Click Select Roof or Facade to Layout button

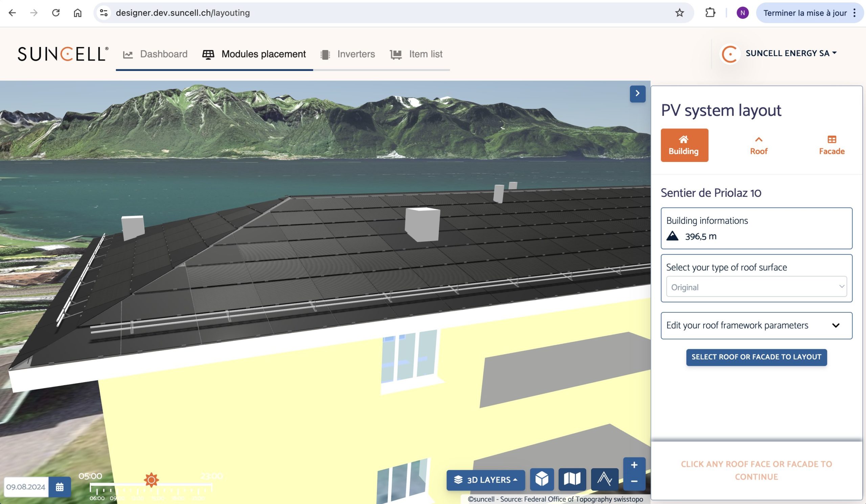[756, 357]
